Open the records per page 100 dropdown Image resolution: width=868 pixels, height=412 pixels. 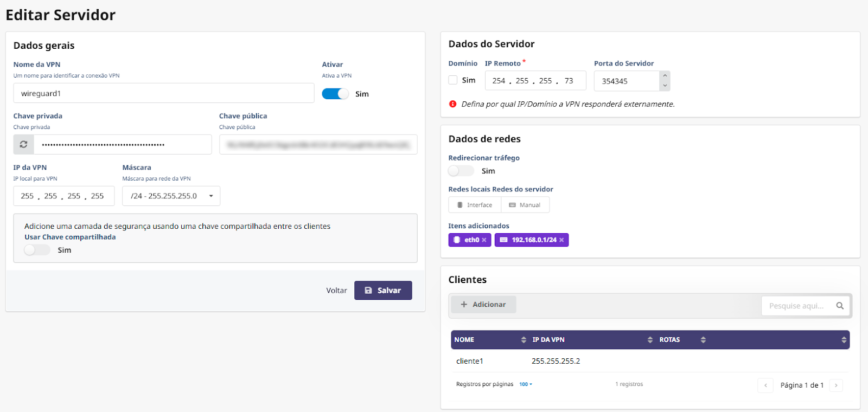click(x=526, y=384)
